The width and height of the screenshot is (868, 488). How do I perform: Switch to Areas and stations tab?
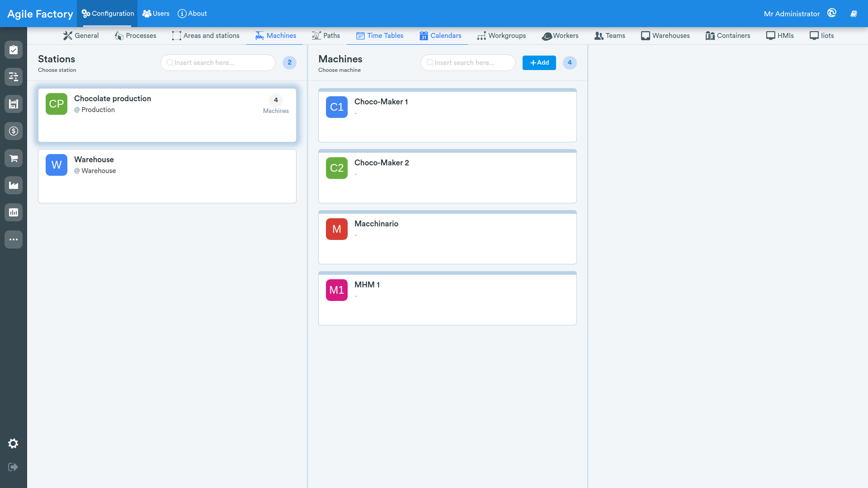pyautogui.click(x=206, y=36)
